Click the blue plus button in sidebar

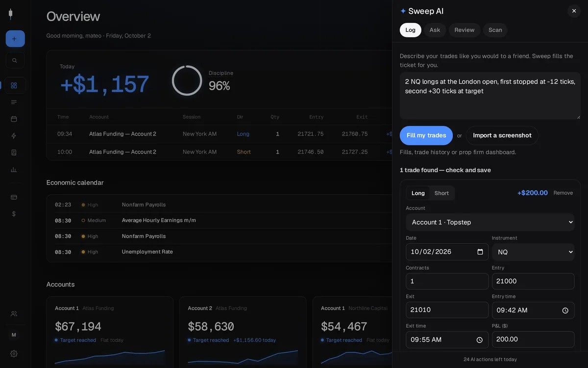(x=15, y=39)
